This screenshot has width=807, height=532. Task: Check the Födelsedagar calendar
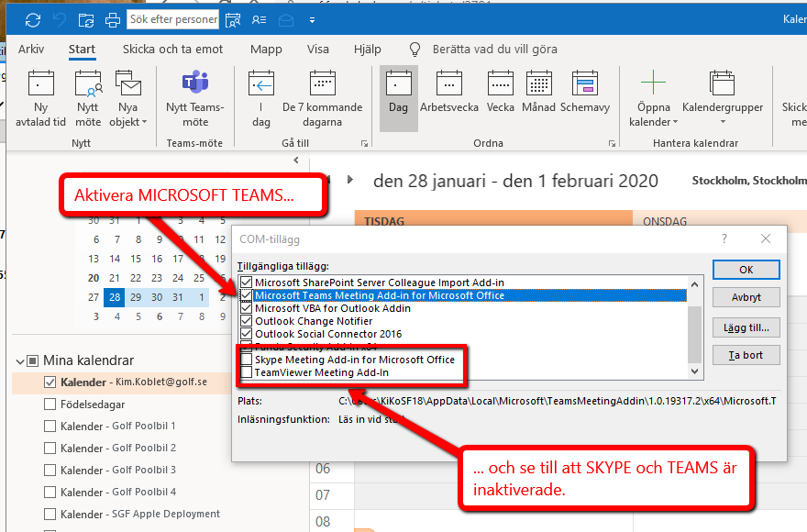click(x=50, y=405)
